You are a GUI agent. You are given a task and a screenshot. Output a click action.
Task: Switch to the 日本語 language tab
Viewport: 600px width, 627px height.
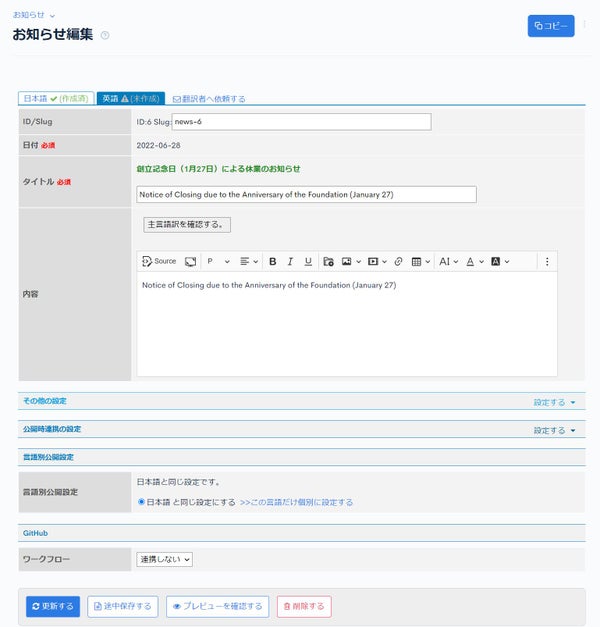pyautogui.click(x=56, y=98)
